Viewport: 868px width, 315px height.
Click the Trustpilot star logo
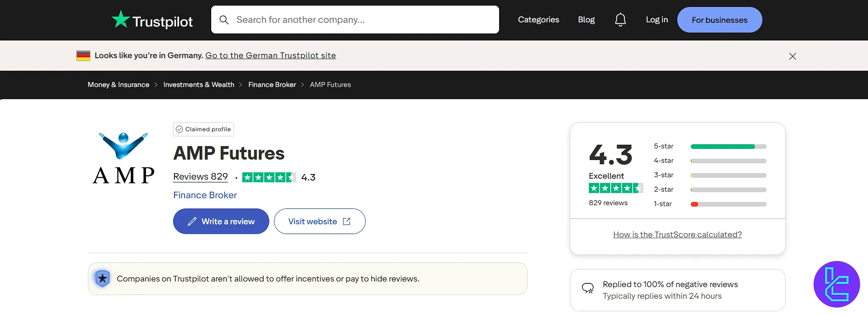[x=121, y=20]
